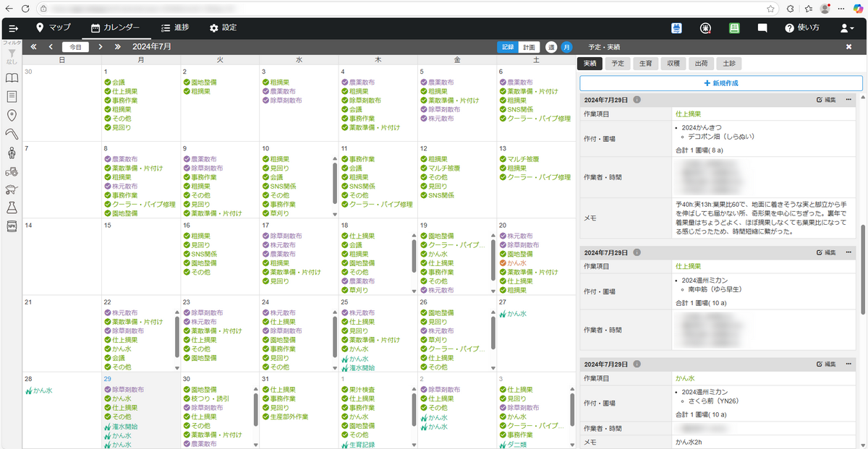
Task: Click the hamburger menu expand icon
Action: click(13, 28)
